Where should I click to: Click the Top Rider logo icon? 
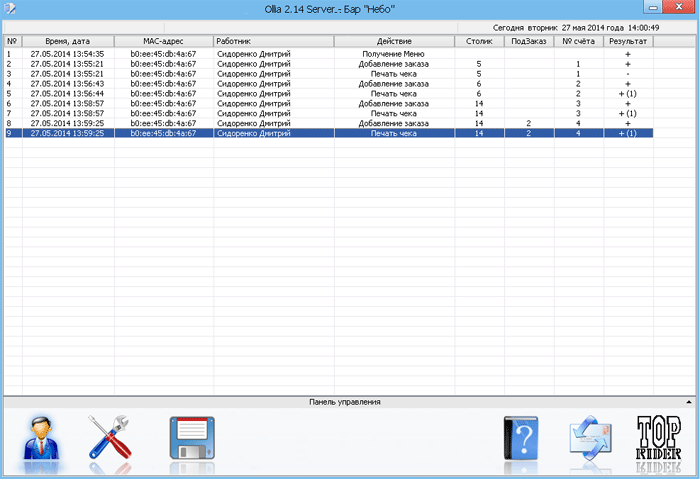(659, 438)
